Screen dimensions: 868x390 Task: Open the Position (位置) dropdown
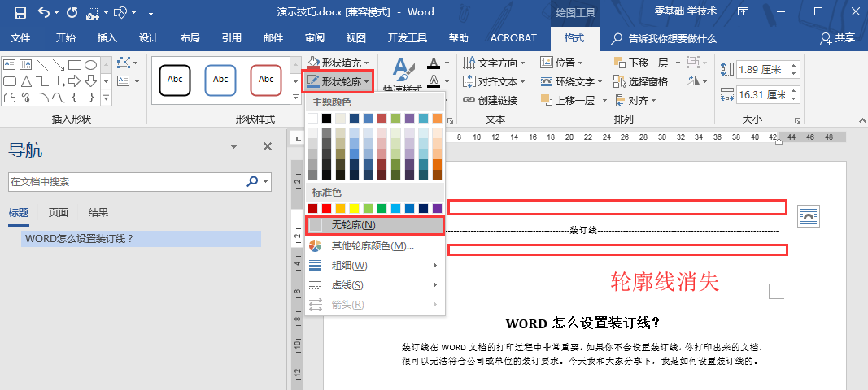[x=562, y=63]
